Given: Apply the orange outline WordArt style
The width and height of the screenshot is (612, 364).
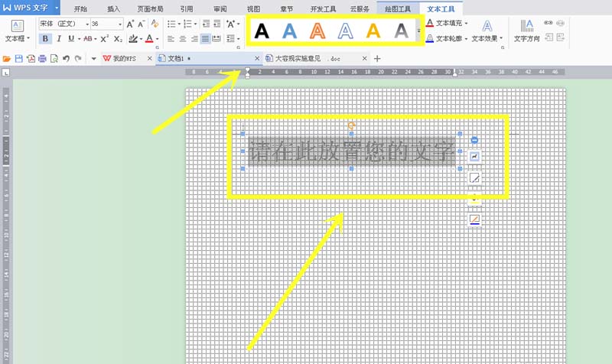Looking at the screenshot, I should 317,31.
